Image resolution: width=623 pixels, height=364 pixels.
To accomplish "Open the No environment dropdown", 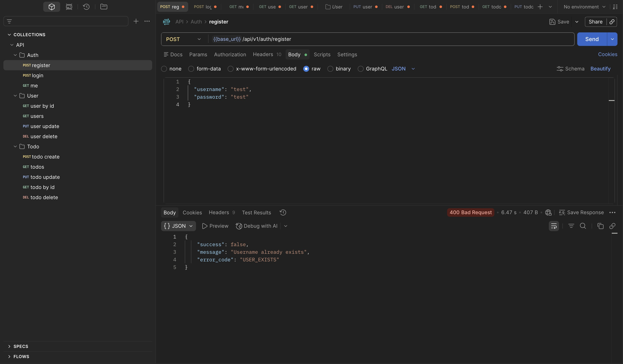I will pyautogui.click(x=584, y=7).
